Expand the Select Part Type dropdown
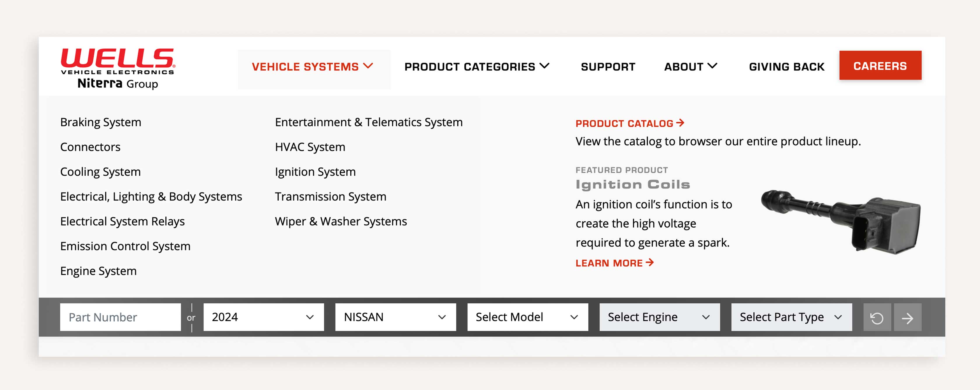The image size is (980, 390). (792, 317)
